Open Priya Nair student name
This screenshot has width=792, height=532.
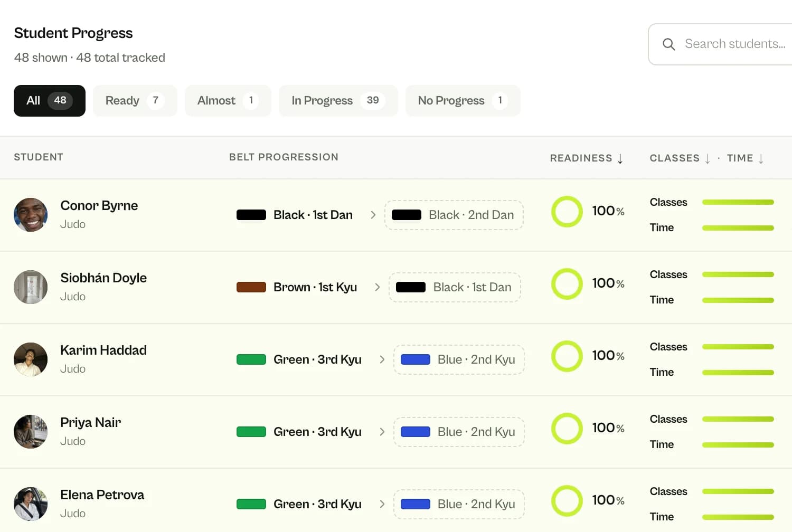pyautogui.click(x=91, y=423)
